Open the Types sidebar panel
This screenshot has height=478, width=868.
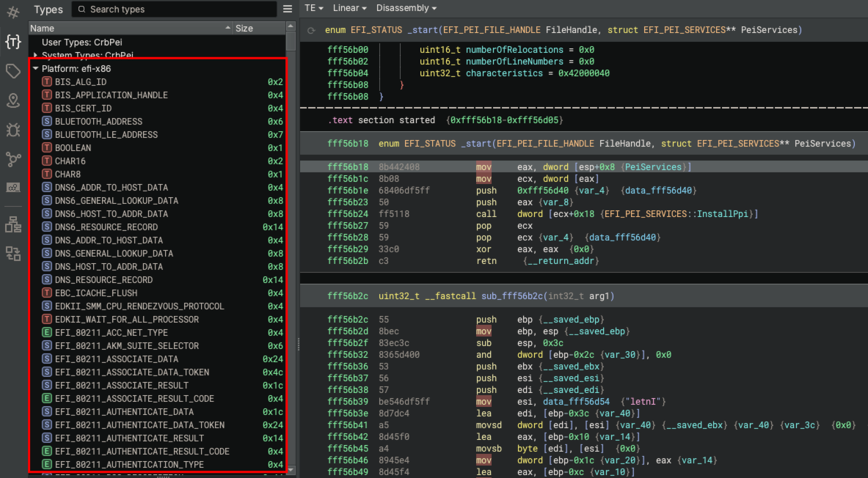click(x=12, y=43)
